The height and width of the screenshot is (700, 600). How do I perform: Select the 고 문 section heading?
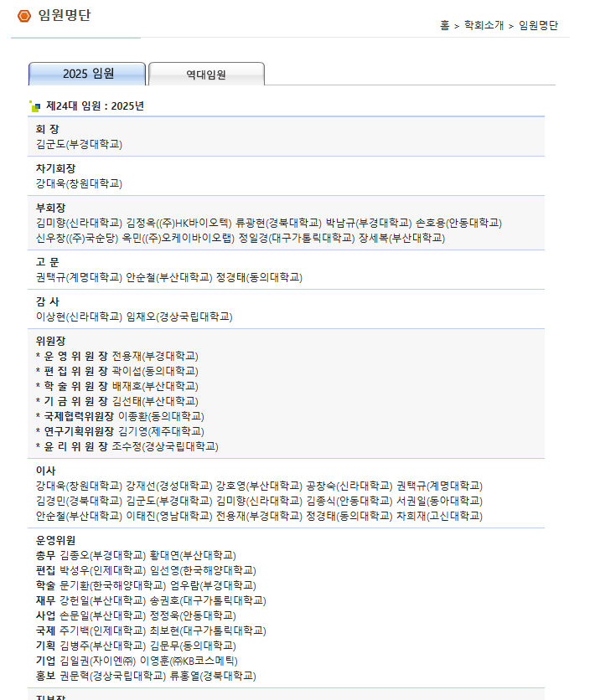[47, 262]
